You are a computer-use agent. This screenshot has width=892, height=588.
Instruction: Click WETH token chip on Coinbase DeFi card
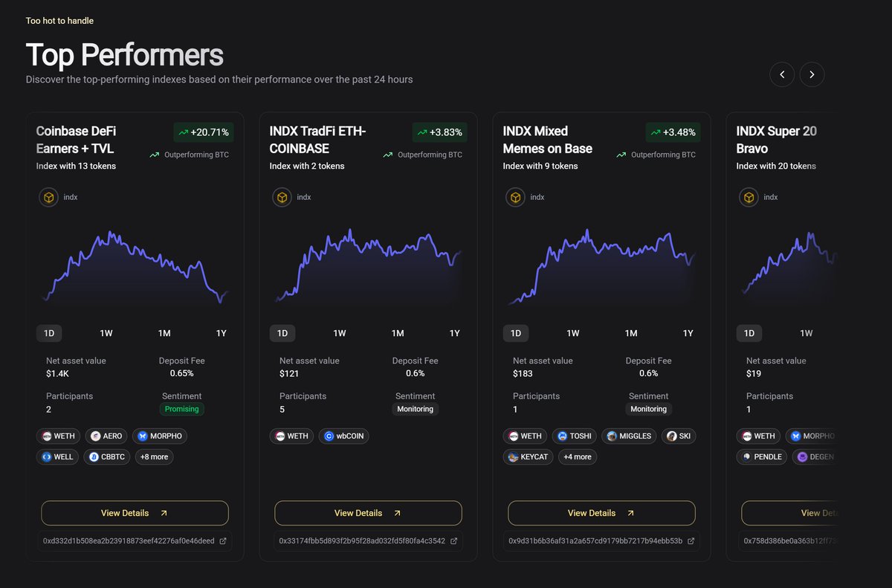59,436
